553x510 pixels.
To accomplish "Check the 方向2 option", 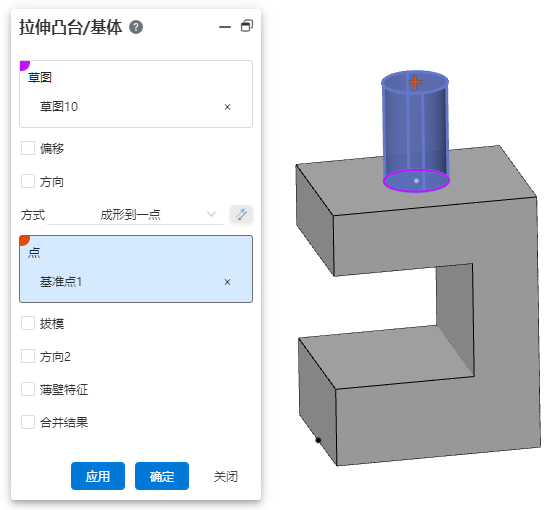I will pos(28,356).
